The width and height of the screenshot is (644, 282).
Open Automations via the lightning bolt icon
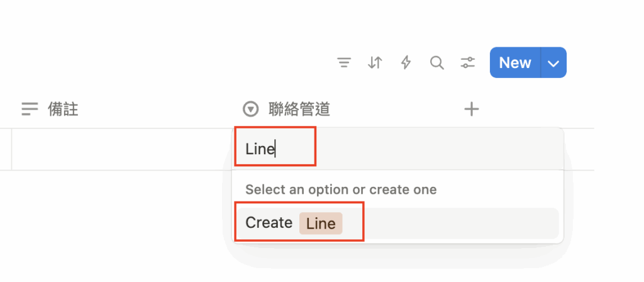[406, 63]
